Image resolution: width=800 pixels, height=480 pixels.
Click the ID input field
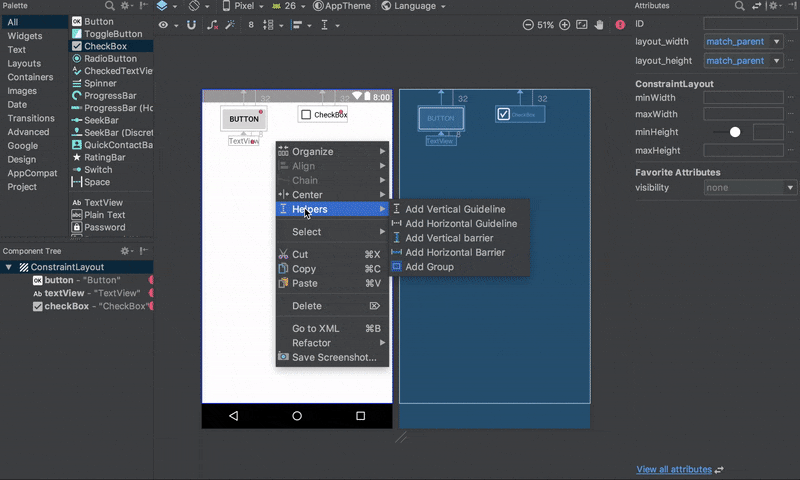point(750,23)
